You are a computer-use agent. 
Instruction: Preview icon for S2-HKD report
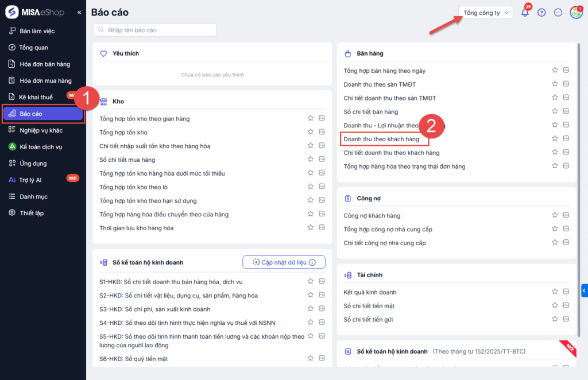point(322,295)
